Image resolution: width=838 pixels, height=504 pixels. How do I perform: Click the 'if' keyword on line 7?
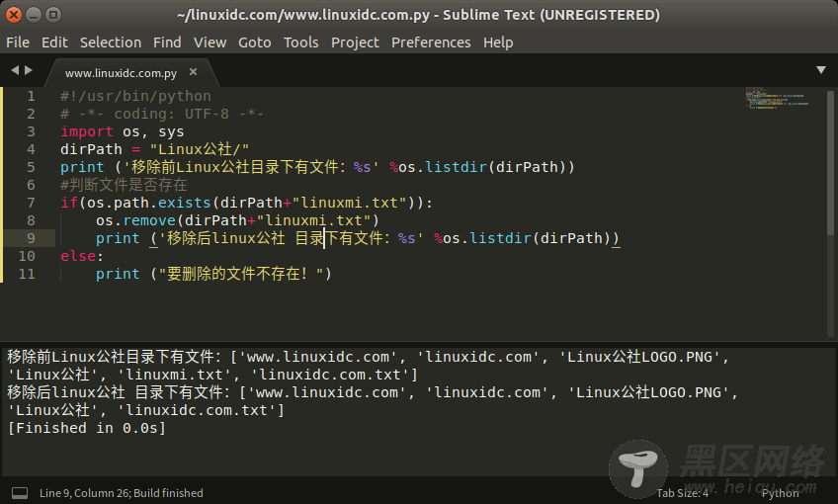click(x=69, y=203)
